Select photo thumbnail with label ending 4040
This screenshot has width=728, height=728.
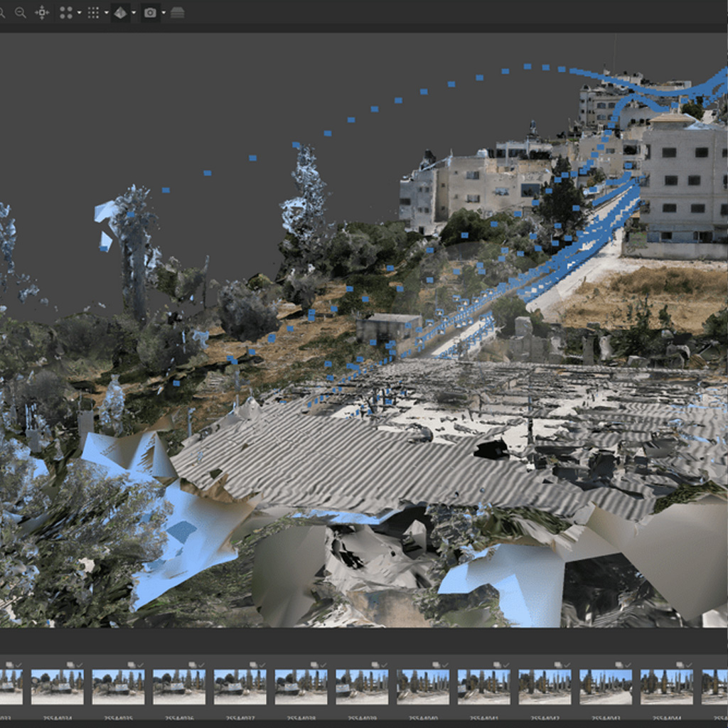pyautogui.click(x=423, y=687)
